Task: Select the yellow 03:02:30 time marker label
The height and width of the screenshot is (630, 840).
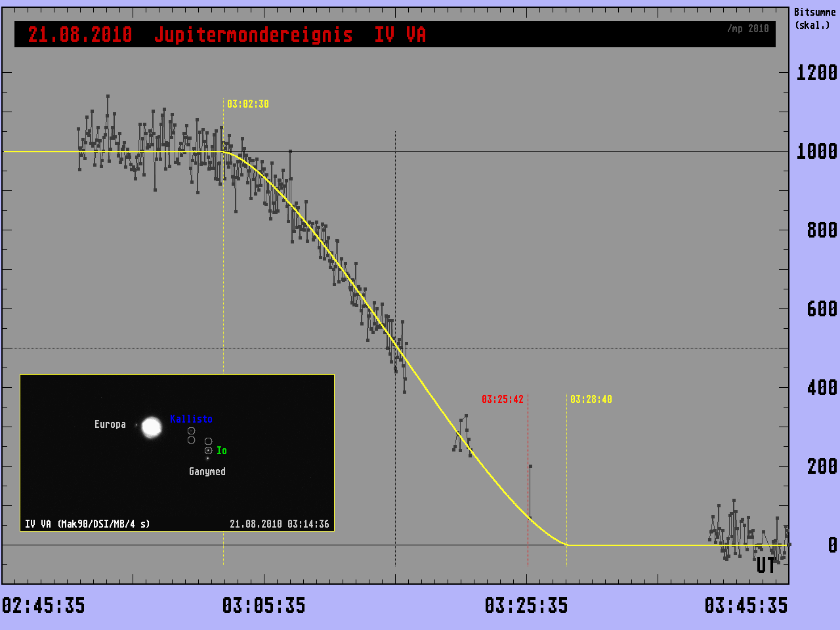Action: 247,104
